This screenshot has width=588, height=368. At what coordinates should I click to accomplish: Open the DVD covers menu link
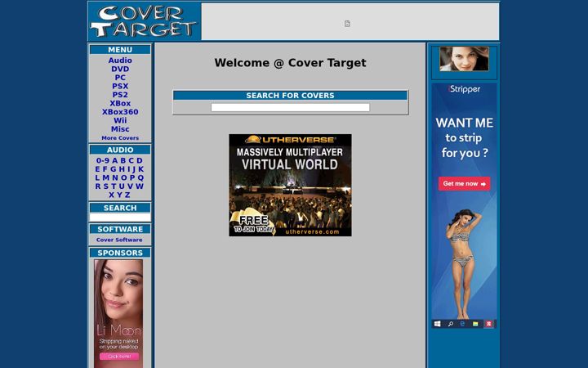(120, 69)
